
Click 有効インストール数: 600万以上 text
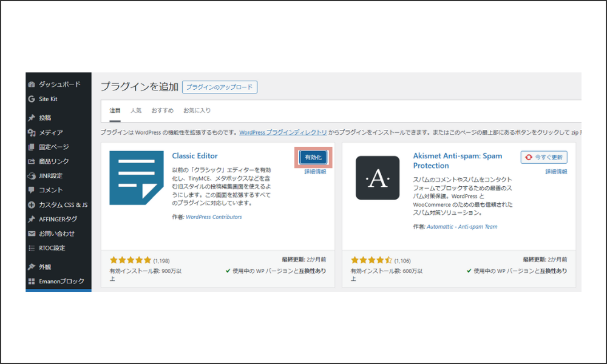(387, 275)
